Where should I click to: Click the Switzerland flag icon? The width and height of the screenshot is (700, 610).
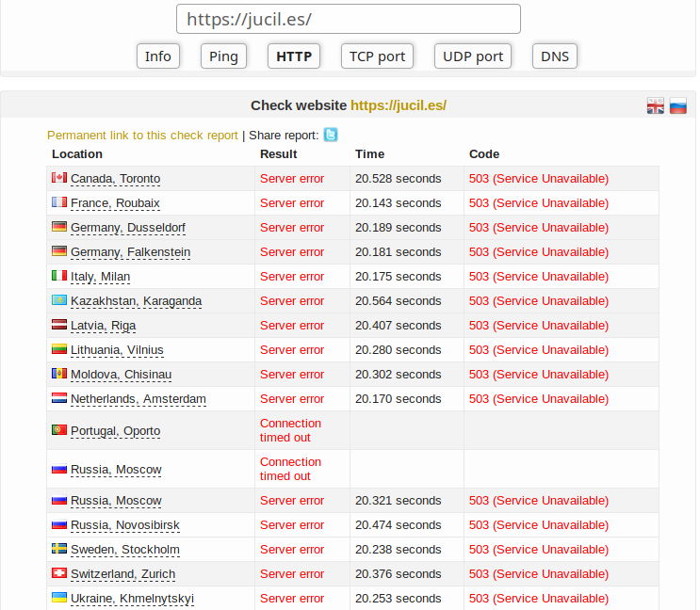point(59,573)
